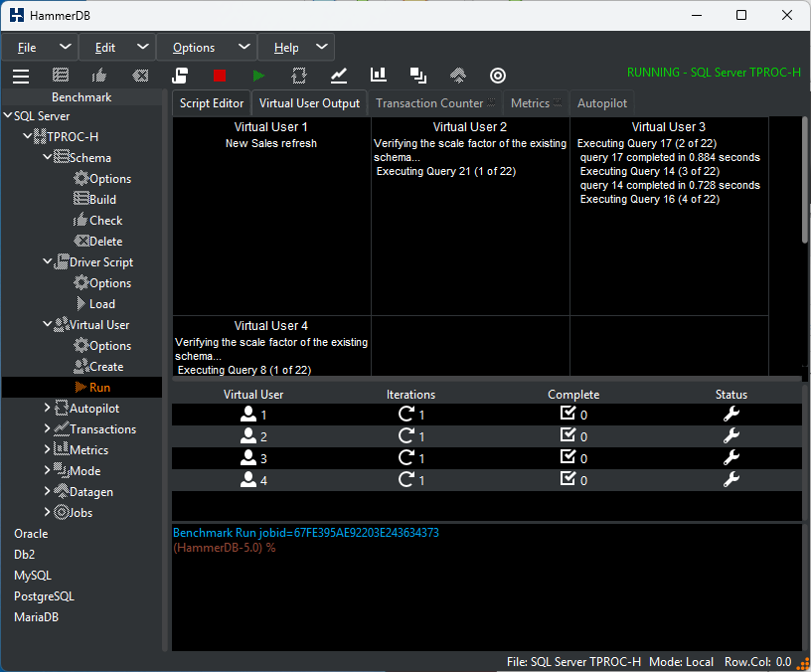Click the wrench status icon for user 3
811x672 pixels.
pos(730,457)
